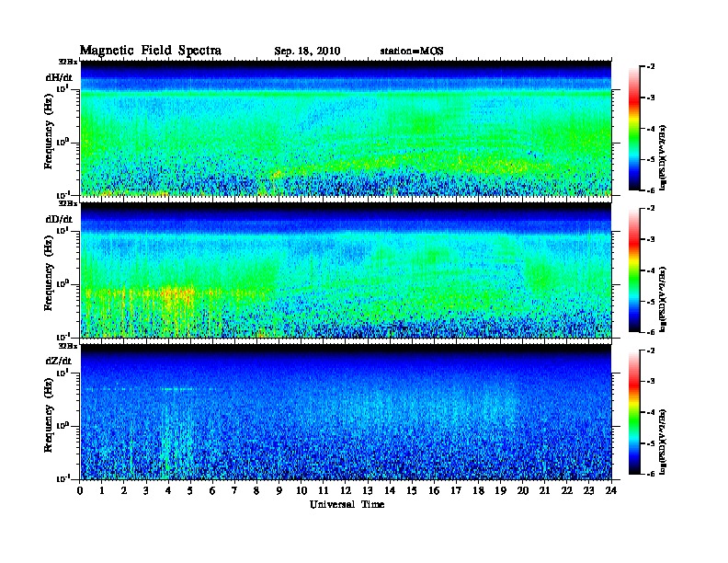
Task: Click the dZ/dt spectrogram plot
Action: 347,412
